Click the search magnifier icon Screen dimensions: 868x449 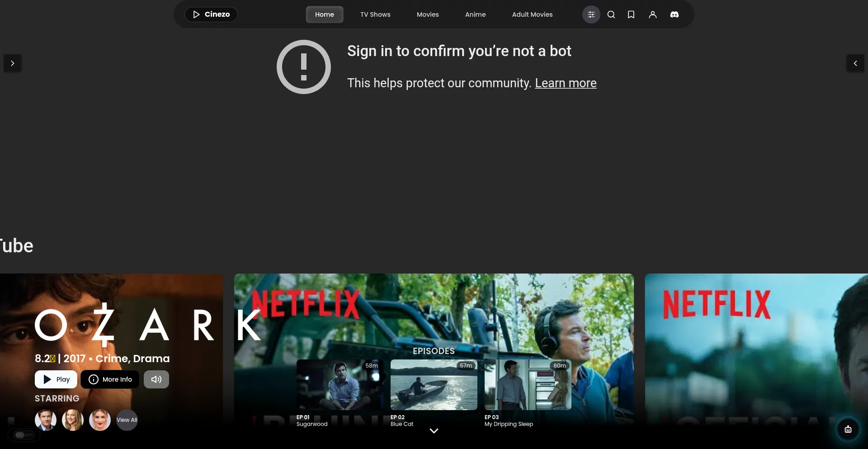point(611,14)
